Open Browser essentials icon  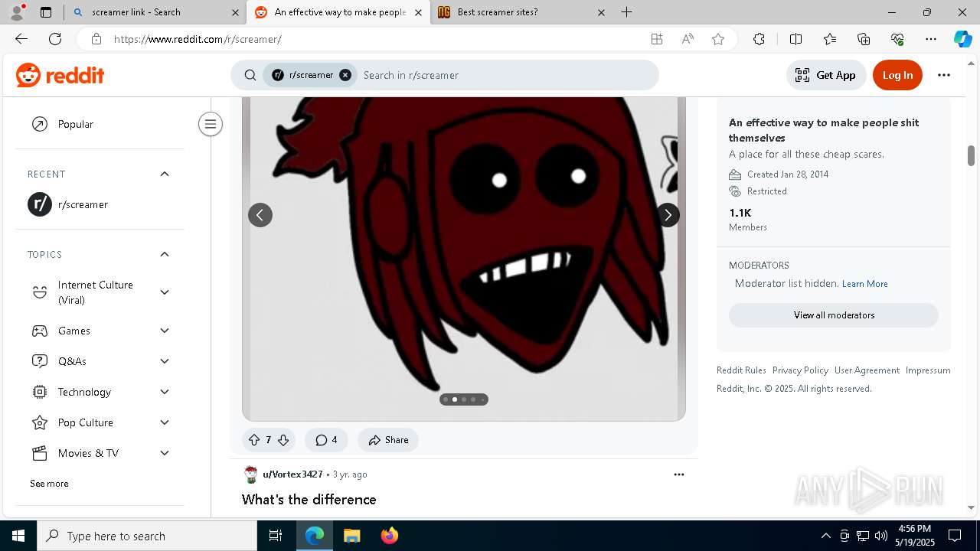tap(897, 39)
